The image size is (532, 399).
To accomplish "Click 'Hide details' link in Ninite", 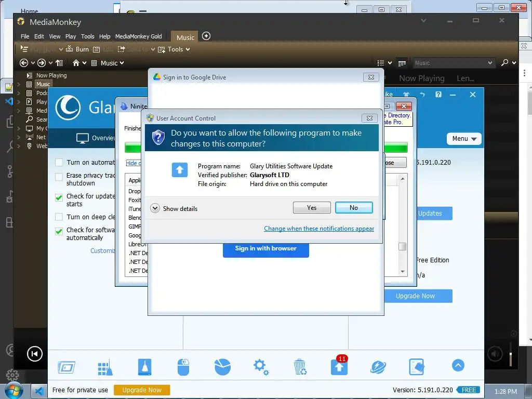I will (134, 163).
